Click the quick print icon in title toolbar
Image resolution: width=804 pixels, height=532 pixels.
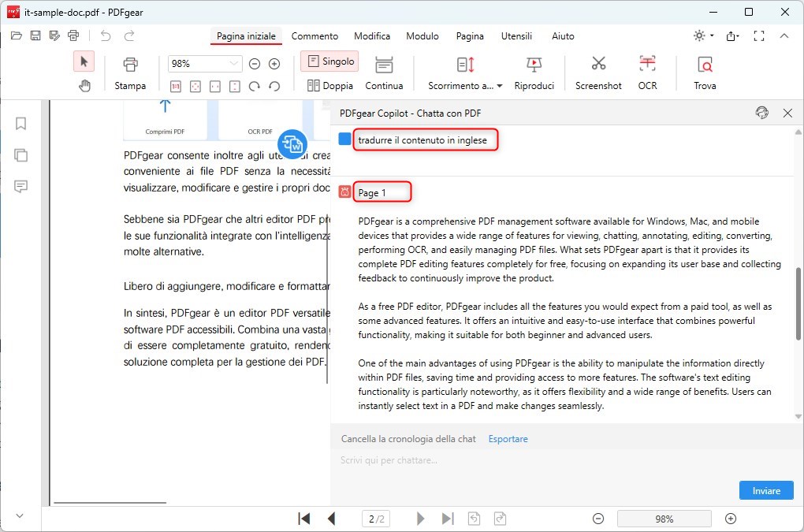[x=73, y=35]
